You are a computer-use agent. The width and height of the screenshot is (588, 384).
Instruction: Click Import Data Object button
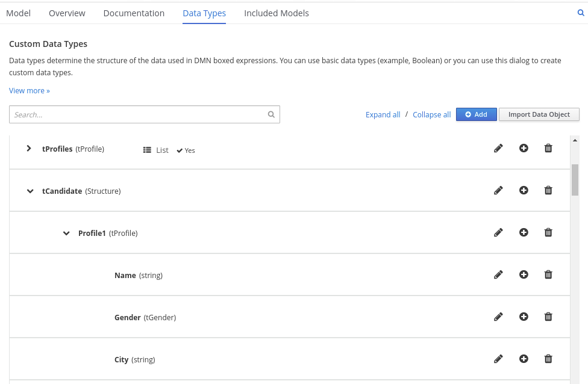point(539,114)
